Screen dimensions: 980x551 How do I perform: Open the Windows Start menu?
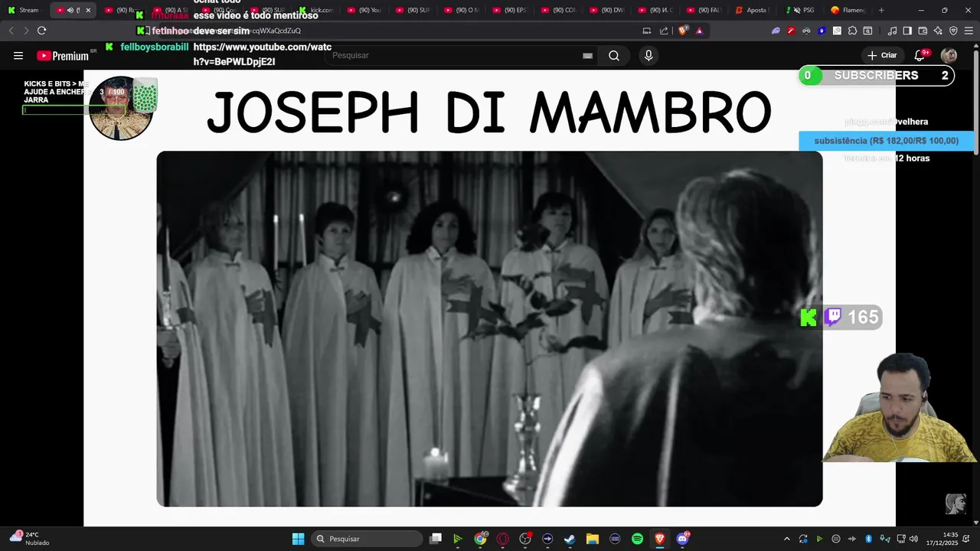298,539
